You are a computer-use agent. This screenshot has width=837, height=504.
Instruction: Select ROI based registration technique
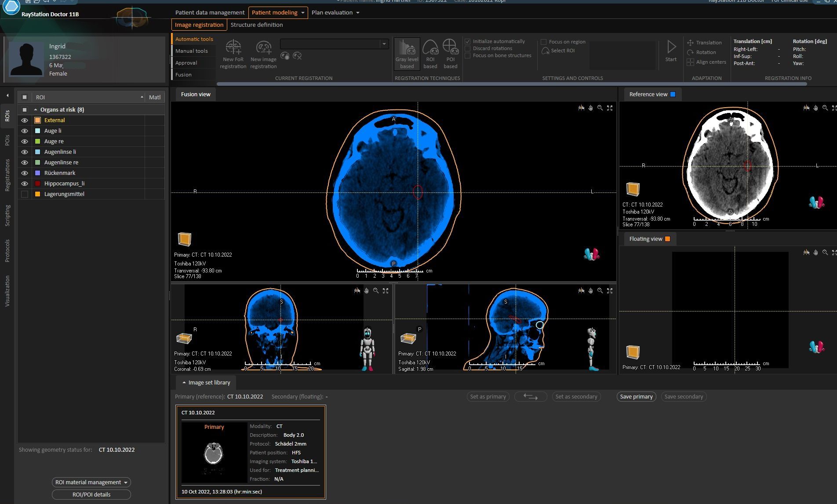click(x=430, y=54)
